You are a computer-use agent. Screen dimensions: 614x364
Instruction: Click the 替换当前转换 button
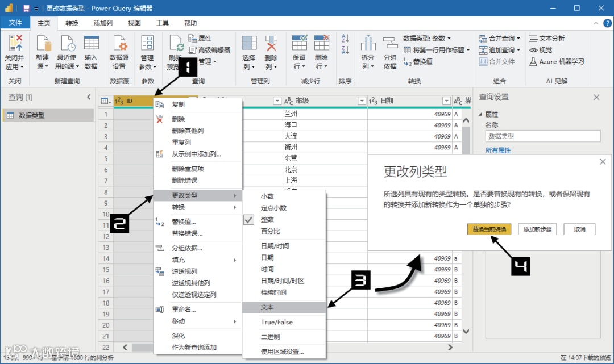coord(489,229)
